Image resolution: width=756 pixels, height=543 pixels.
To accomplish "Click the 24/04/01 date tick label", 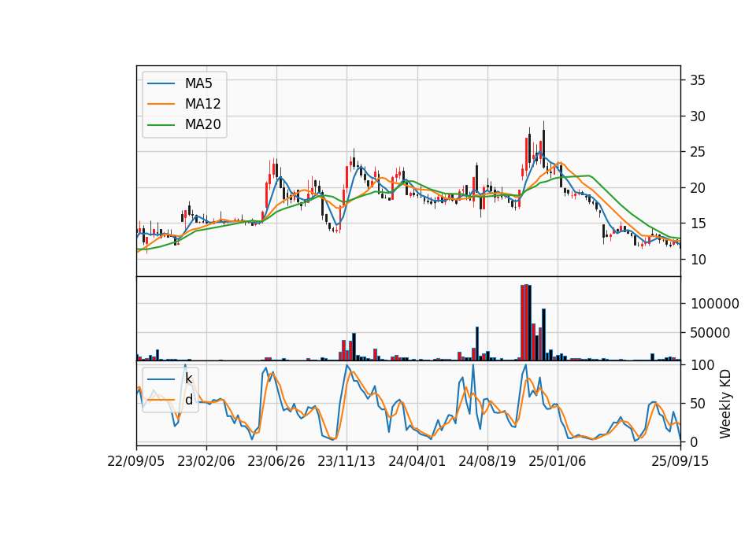I will point(417,461).
